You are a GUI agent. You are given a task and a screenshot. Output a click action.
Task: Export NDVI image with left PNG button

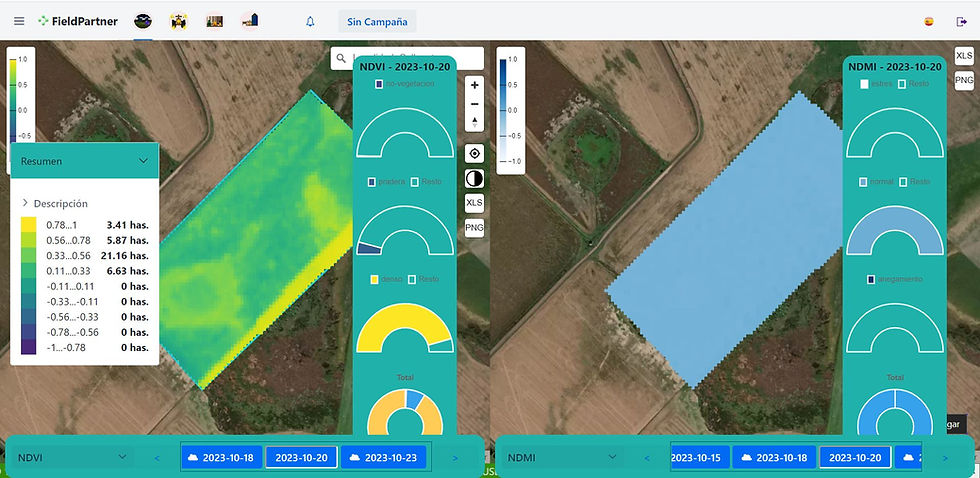(x=474, y=228)
